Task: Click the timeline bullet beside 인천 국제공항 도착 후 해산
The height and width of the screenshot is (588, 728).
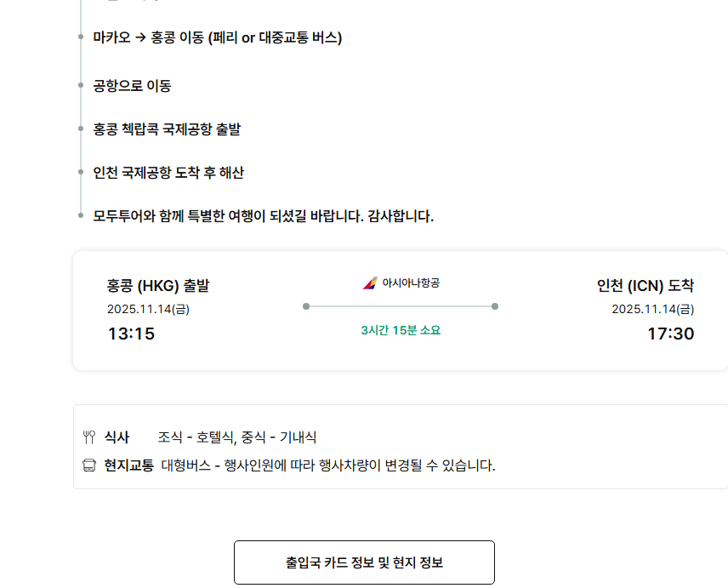Action: pos(81,173)
